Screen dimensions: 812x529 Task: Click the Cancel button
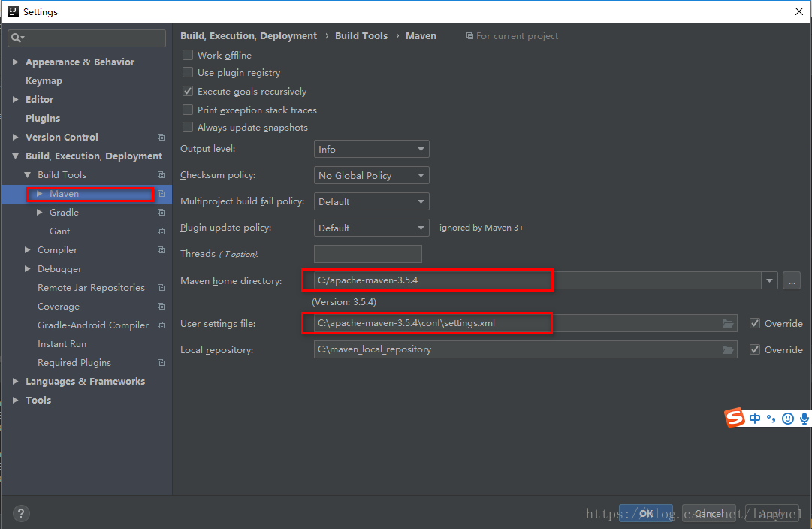[709, 513]
